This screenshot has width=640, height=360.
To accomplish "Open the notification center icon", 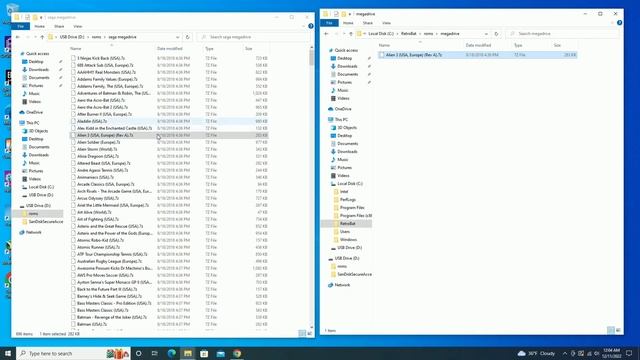I will pyautogui.click(x=629, y=353).
